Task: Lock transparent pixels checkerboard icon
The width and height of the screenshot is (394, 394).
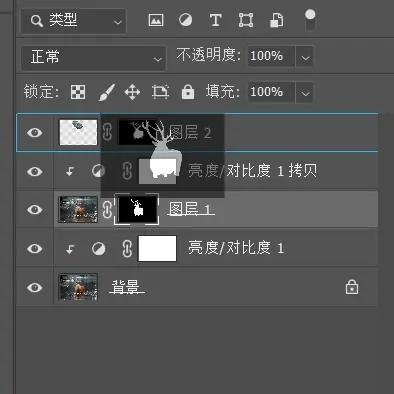Action: (x=78, y=92)
